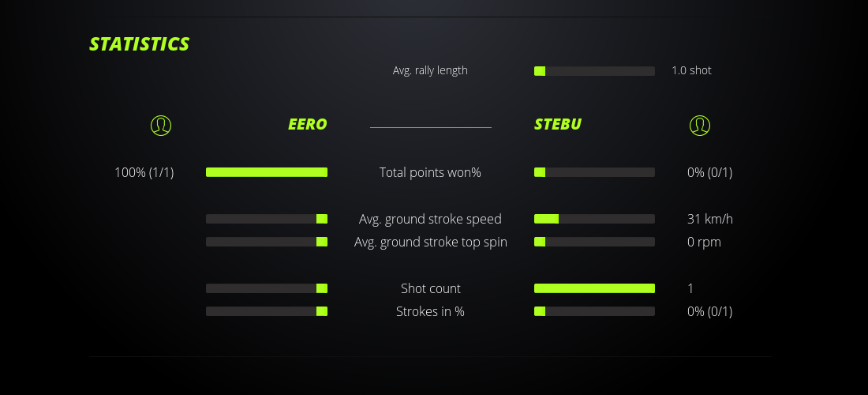Screen dimensions: 868x395
Task: Select the STEBU player name
Action: (x=558, y=125)
